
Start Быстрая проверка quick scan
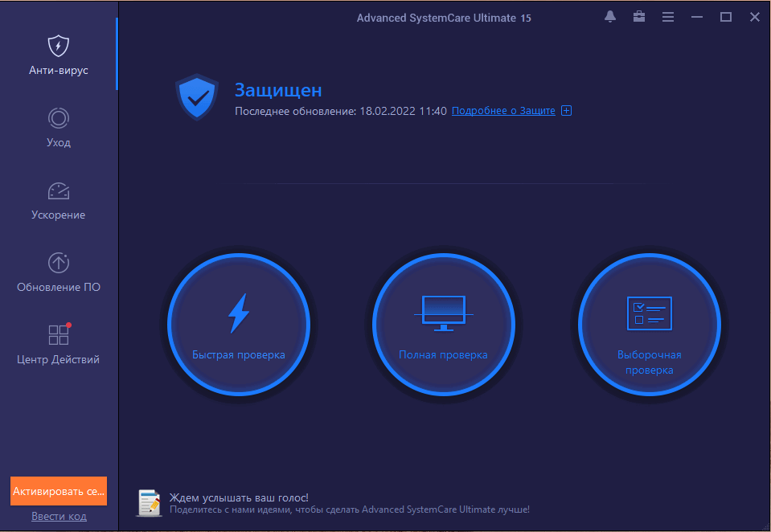pyautogui.click(x=239, y=325)
